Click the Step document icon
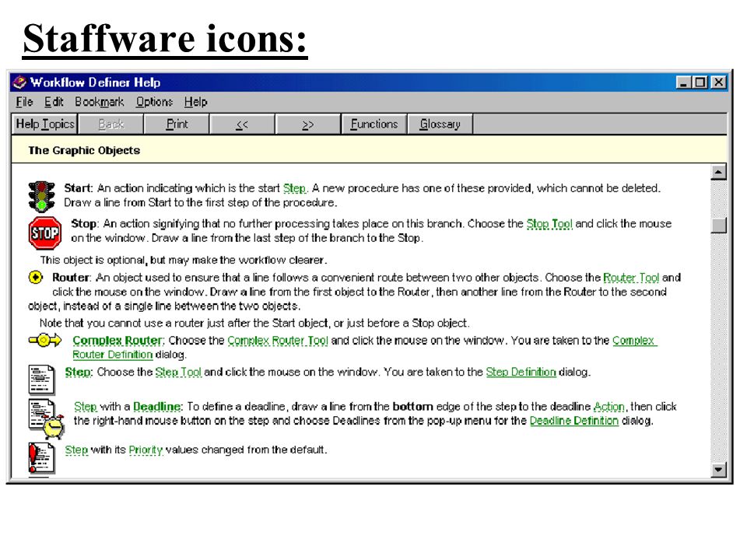 41,380
